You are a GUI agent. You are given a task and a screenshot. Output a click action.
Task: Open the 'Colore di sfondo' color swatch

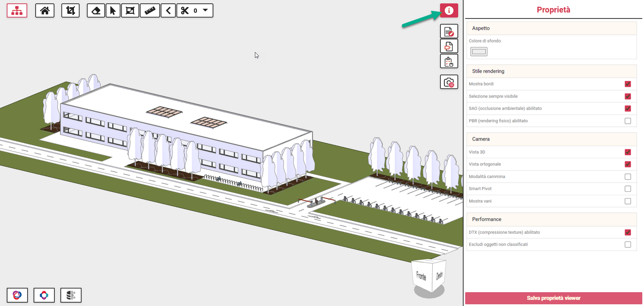[479, 51]
